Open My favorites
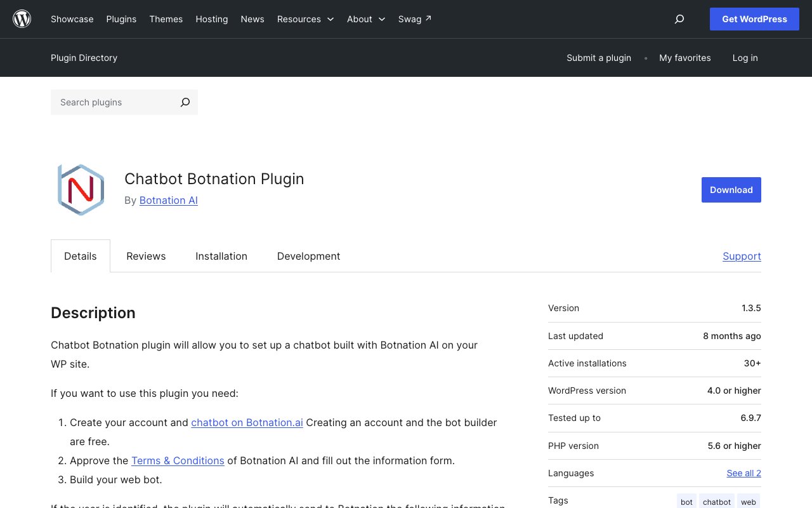812x508 pixels. tap(685, 58)
